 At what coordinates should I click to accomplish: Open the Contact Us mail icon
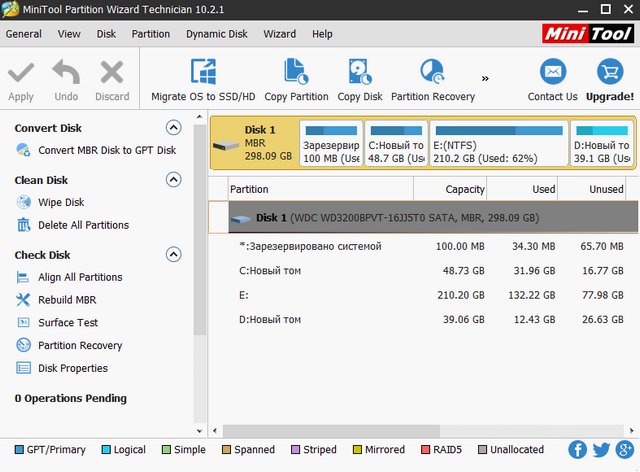pyautogui.click(x=552, y=73)
